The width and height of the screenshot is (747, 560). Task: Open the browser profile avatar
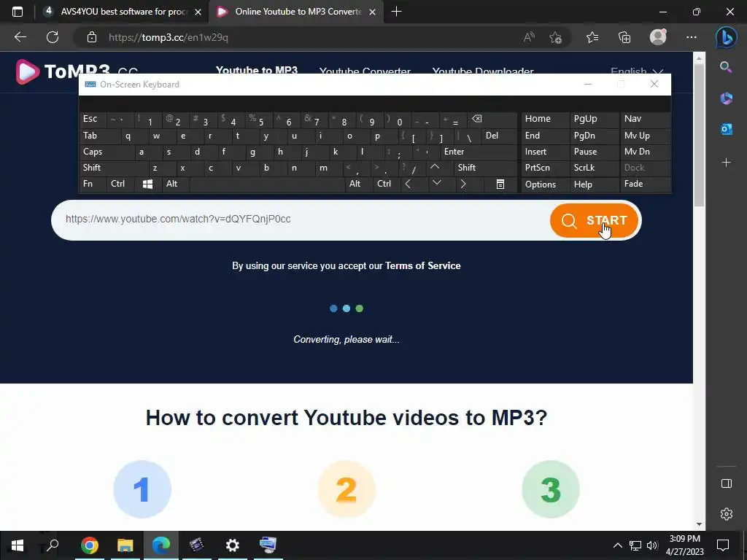click(x=658, y=37)
